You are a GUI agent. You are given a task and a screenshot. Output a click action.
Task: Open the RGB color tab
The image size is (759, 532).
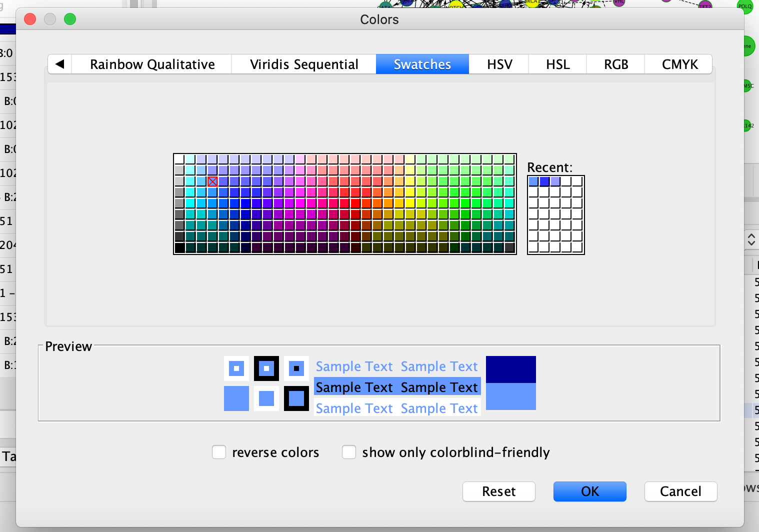click(x=615, y=64)
